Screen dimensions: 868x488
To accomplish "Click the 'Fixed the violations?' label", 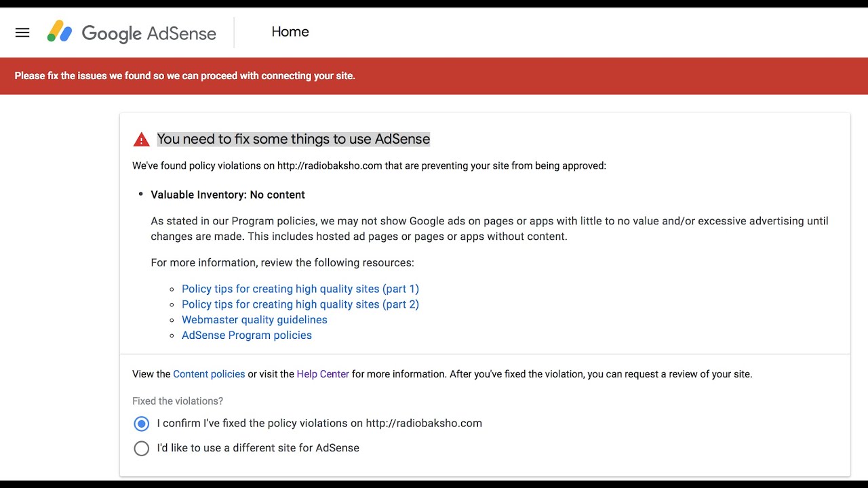I will pyautogui.click(x=178, y=401).
